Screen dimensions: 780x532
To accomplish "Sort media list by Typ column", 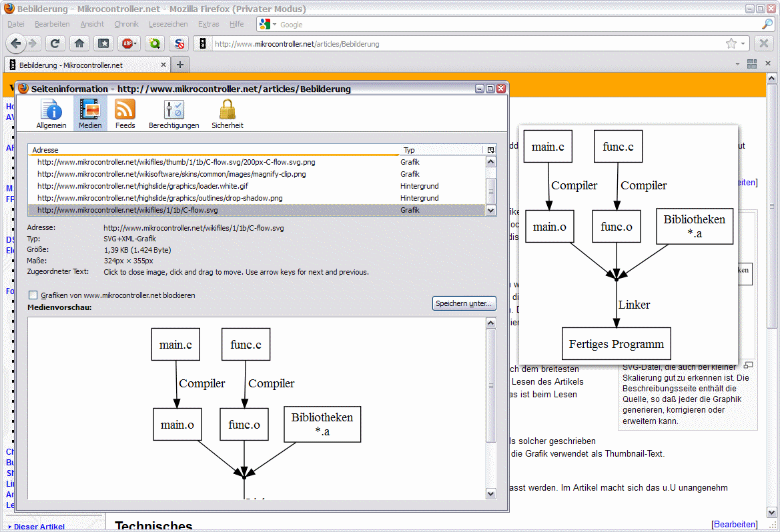I will (x=441, y=149).
